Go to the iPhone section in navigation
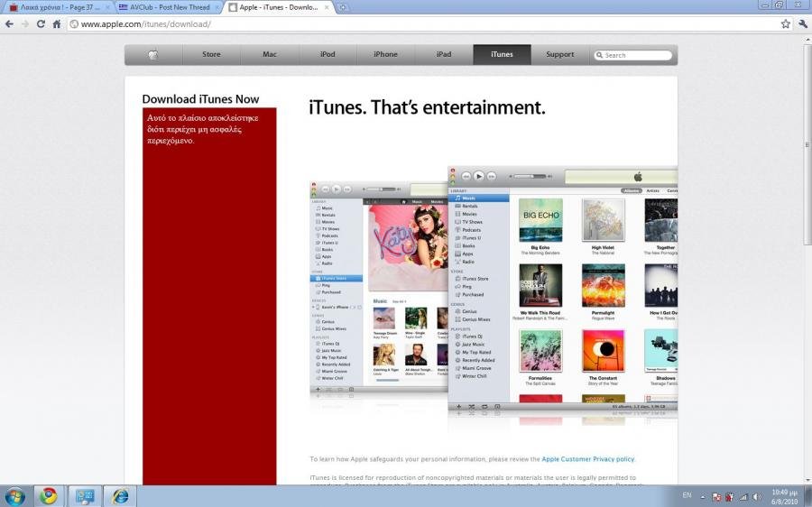This screenshot has height=507, width=812. coord(385,55)
